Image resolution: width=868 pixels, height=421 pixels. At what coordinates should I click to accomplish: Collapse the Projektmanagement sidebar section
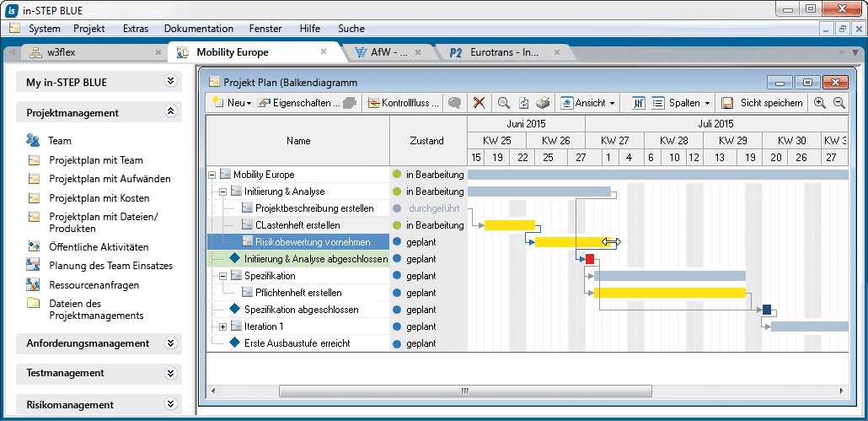tap(170, 112)
